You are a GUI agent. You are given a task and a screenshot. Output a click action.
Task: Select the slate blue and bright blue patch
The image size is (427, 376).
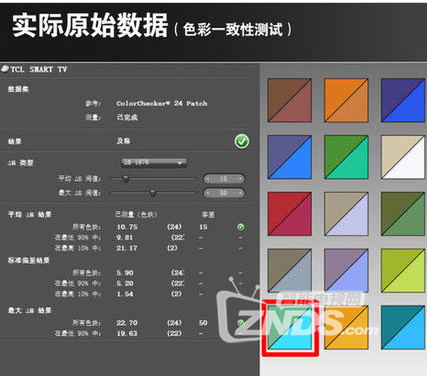coord(290,157)
